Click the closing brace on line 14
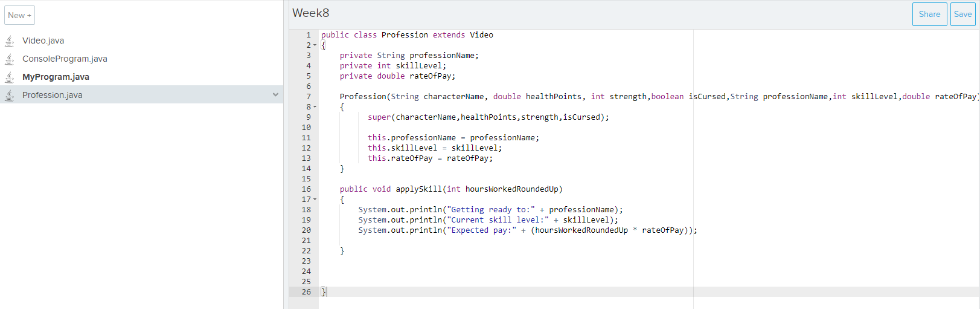The image size is (980, 309). coord(342,169)
